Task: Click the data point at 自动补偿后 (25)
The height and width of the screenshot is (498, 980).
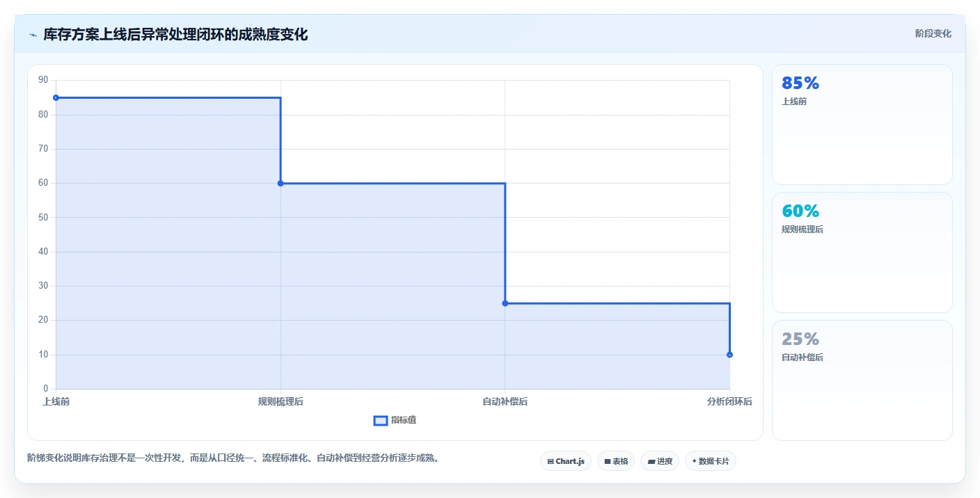Action: (x=505, y=303)
